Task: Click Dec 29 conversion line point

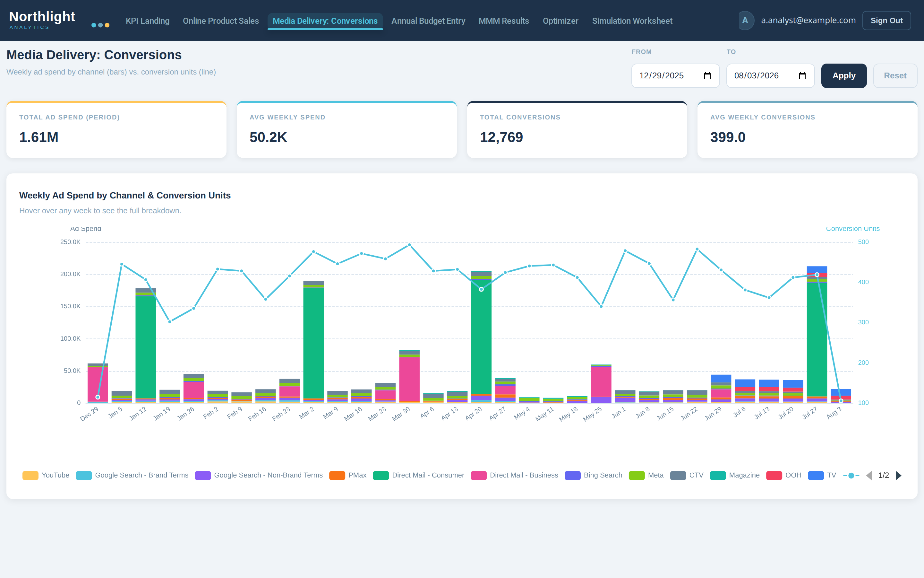Action: (98, 397)
